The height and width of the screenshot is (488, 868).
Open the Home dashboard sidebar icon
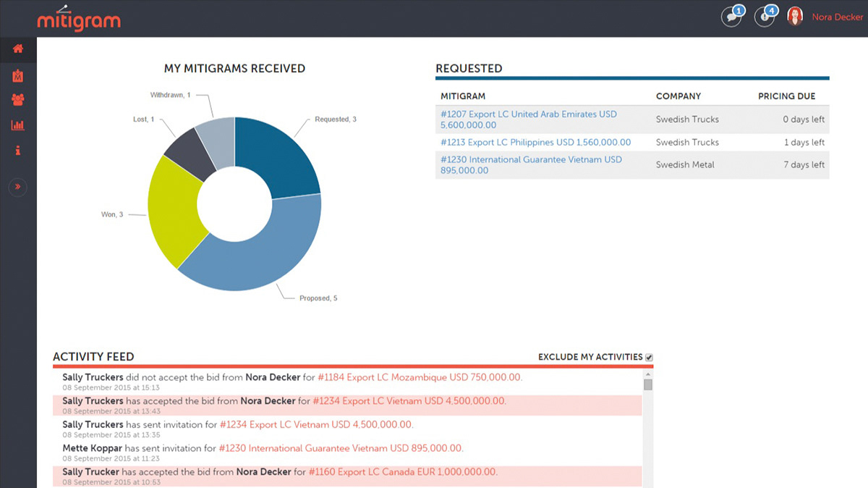(x=18, y=49)
